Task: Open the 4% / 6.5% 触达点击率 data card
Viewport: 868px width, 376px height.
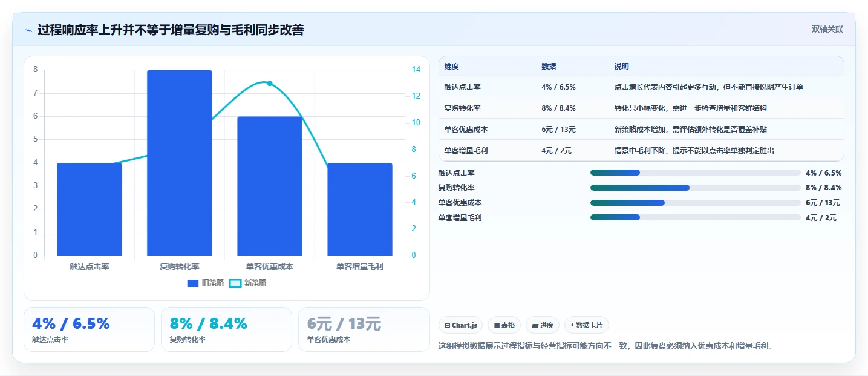Action: [x=89, y=329]
